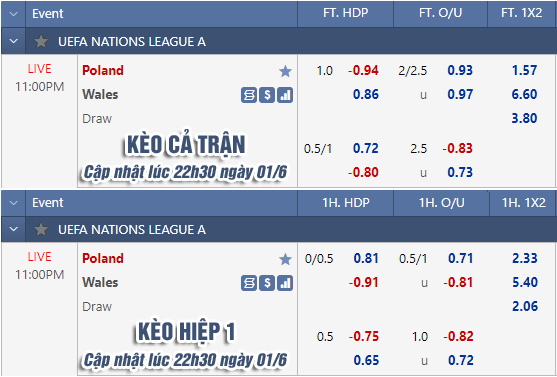Viewport: 557px width, 377px height.
Task: Select the FT. HDP column header
Action: [346, 13]
